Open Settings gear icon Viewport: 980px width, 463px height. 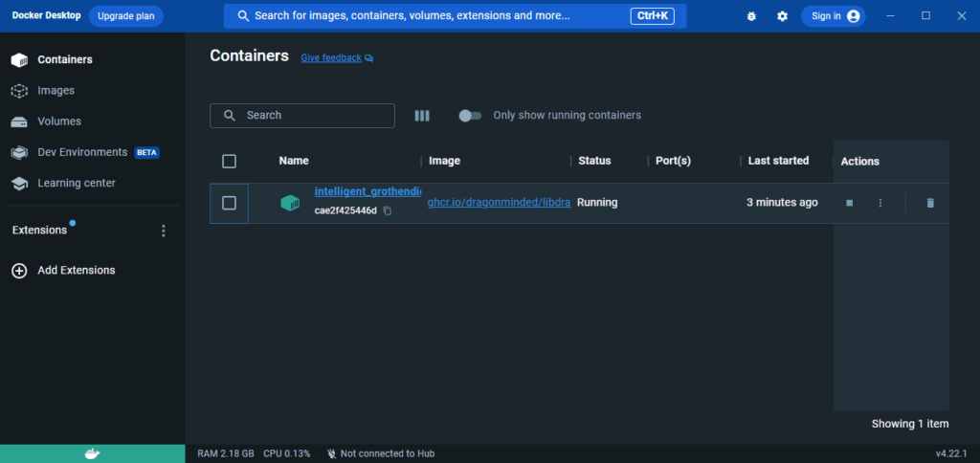(x=782, y=16)
